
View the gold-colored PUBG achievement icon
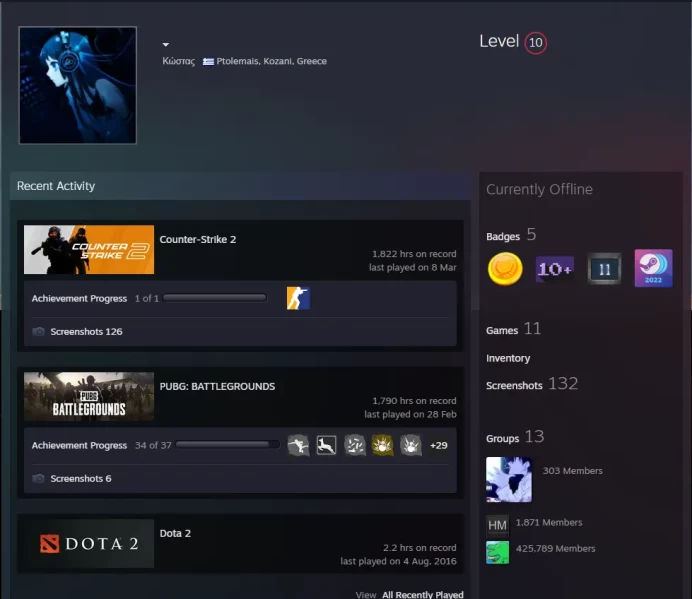coord(383,445)
